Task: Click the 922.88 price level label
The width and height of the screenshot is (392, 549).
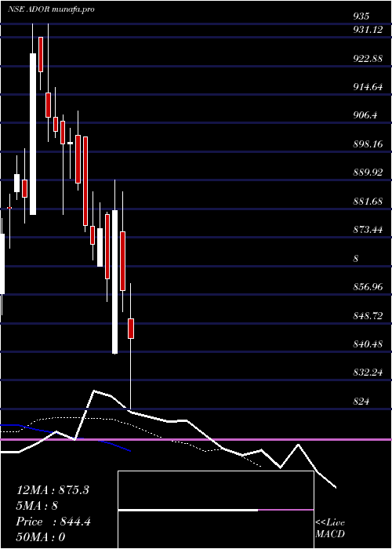Action: [x=368, y=59]
